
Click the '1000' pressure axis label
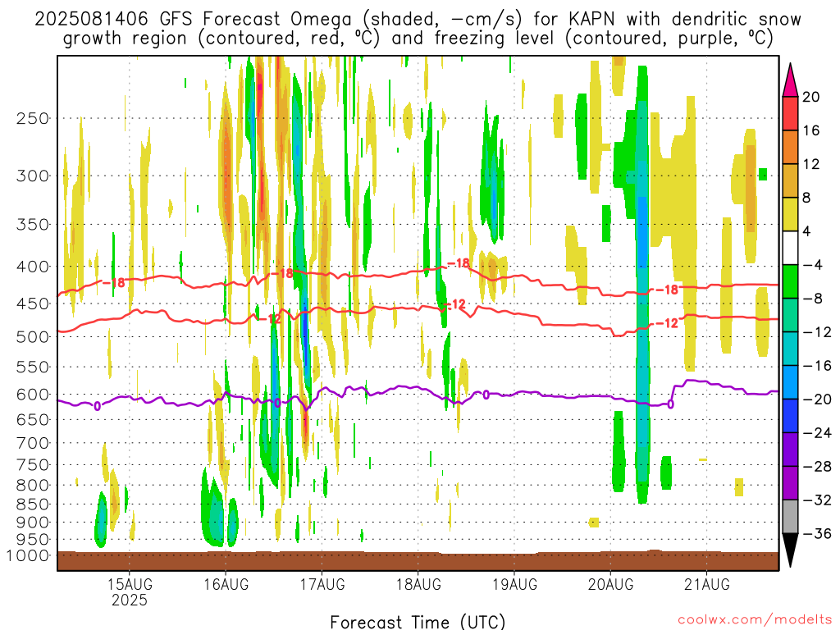28,555
